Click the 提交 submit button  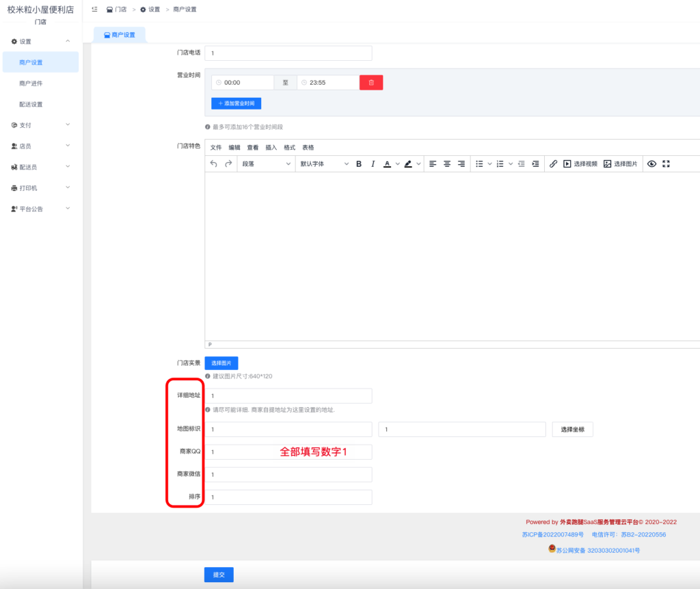(218, 575)
